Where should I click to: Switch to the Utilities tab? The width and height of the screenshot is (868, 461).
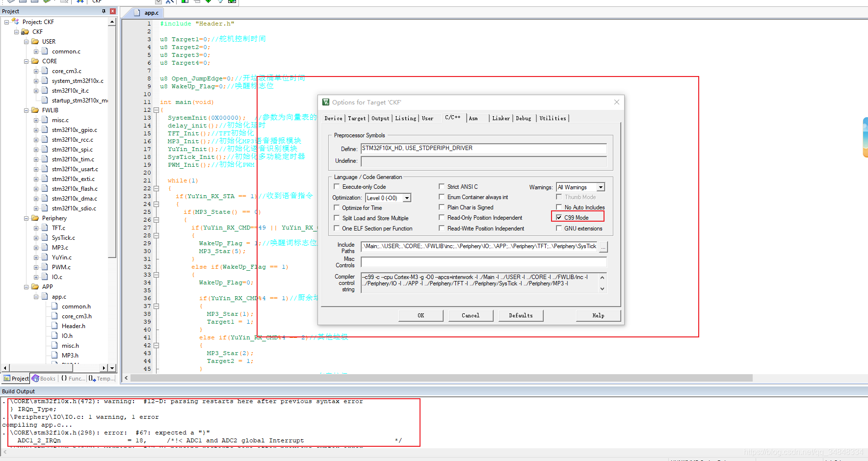(552, 118)
